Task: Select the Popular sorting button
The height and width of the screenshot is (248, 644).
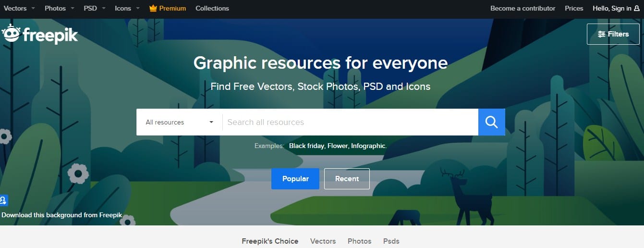Action: pyautogui.click(x=295, y=179)
